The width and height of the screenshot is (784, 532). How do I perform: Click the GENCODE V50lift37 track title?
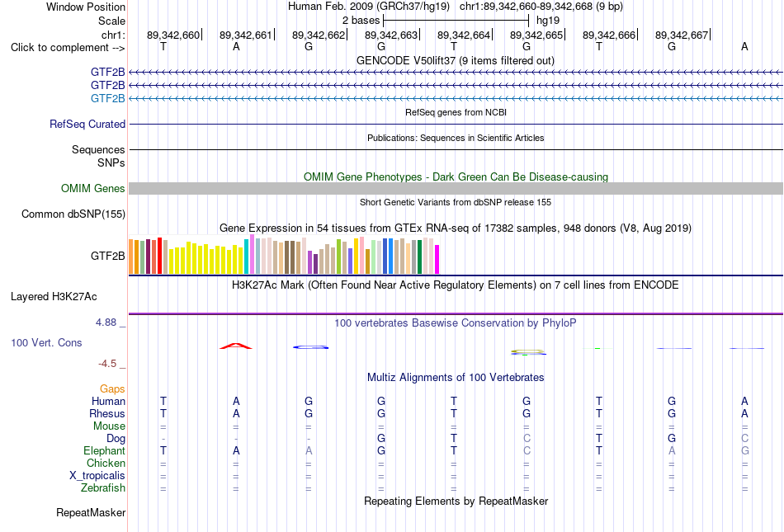(x=456, y=60)
